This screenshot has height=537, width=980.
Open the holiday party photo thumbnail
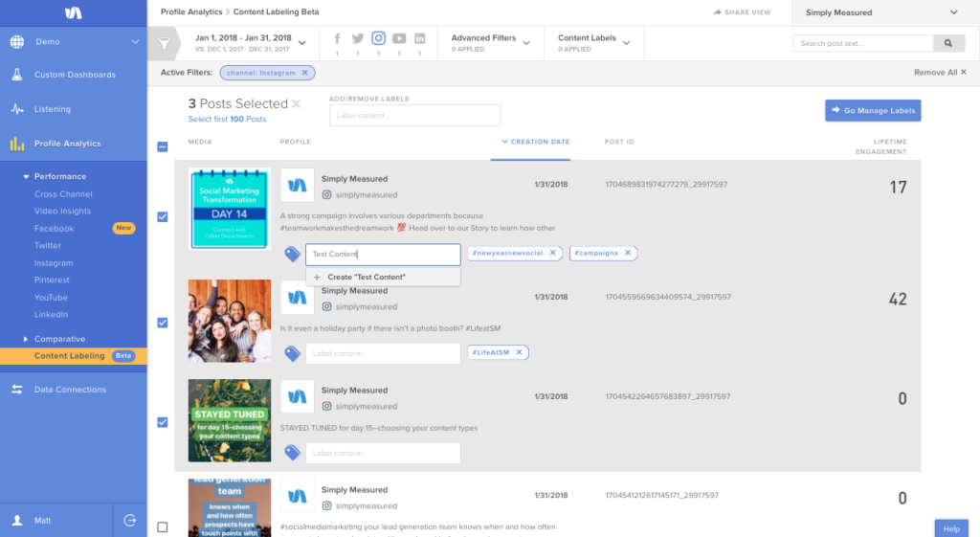click(230, 321)
